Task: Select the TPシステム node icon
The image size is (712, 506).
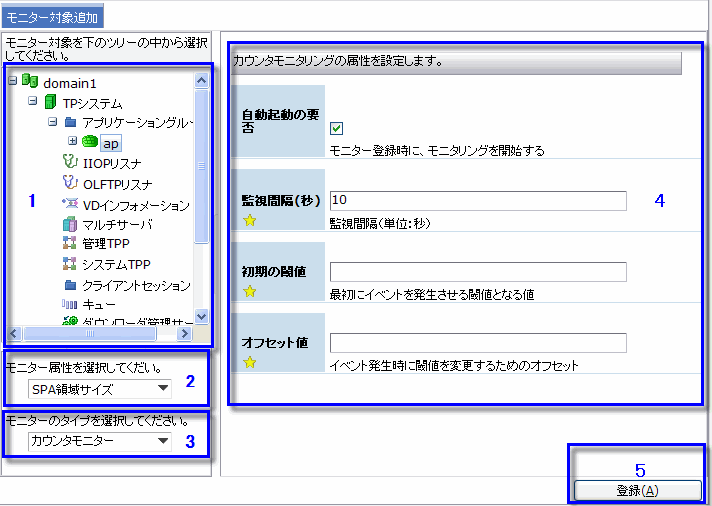Action: tap(51, 102)
